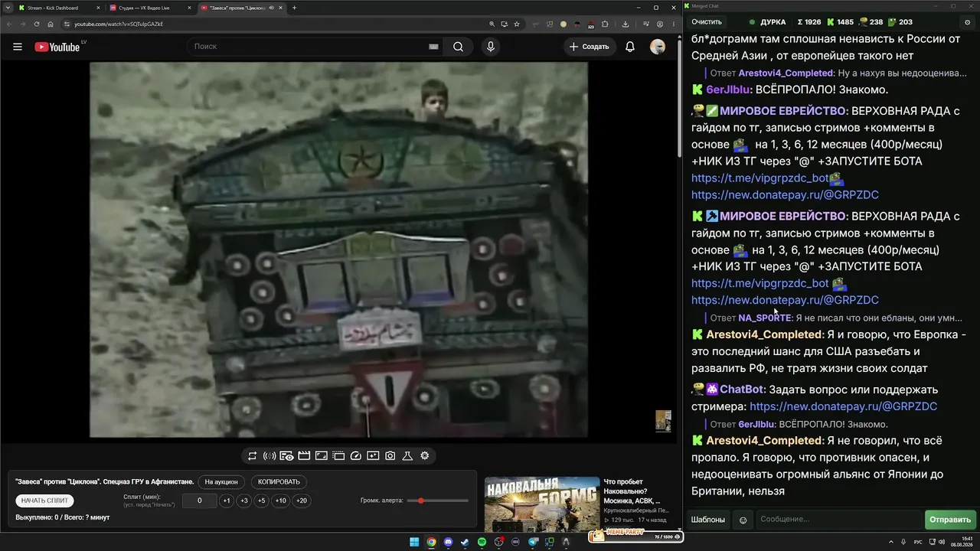Click the fullscreen frame icon in player toolbar

[322, 456]
